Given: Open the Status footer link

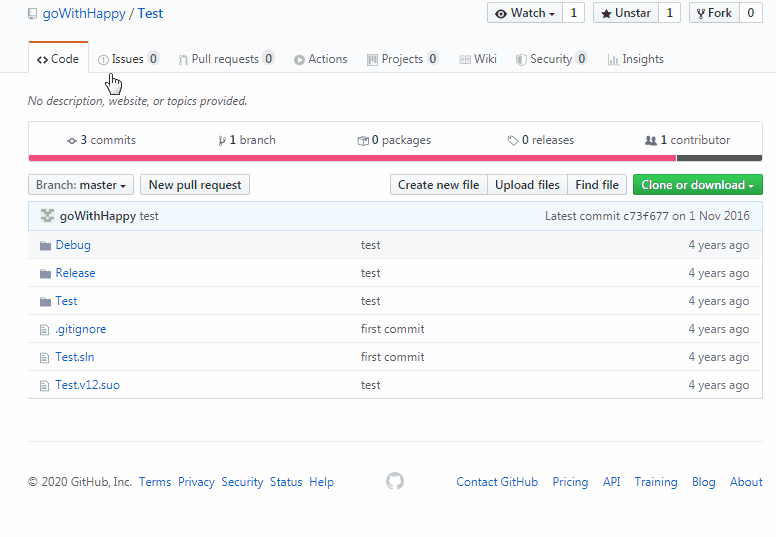Looking at the screenshot, I should tap(286, 482).
